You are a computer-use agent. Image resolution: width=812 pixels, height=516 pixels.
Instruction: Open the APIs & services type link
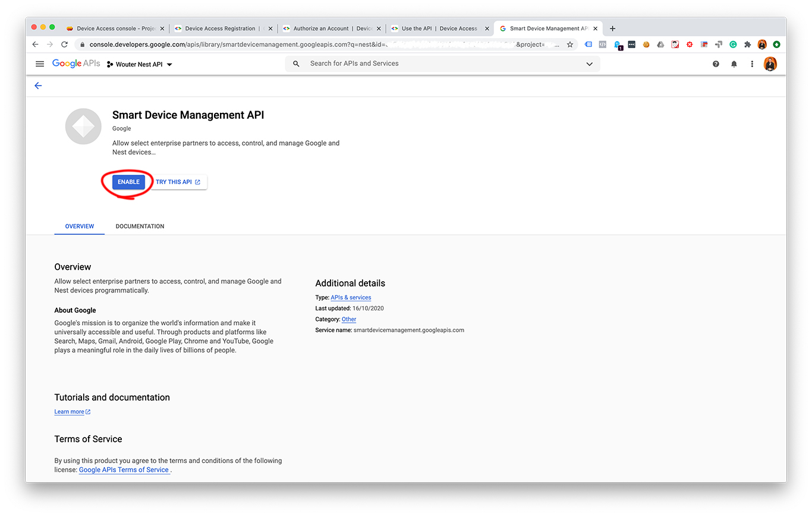point(351,297)
